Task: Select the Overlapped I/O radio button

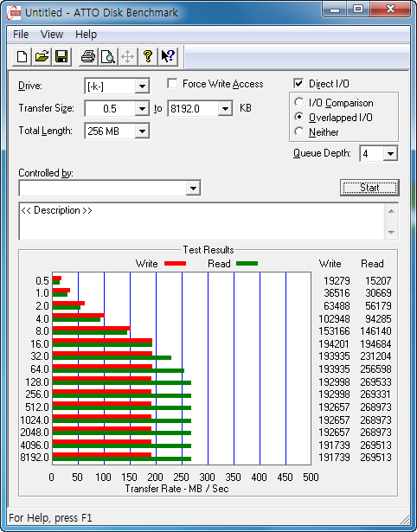Action: click(x=299, y=117)
